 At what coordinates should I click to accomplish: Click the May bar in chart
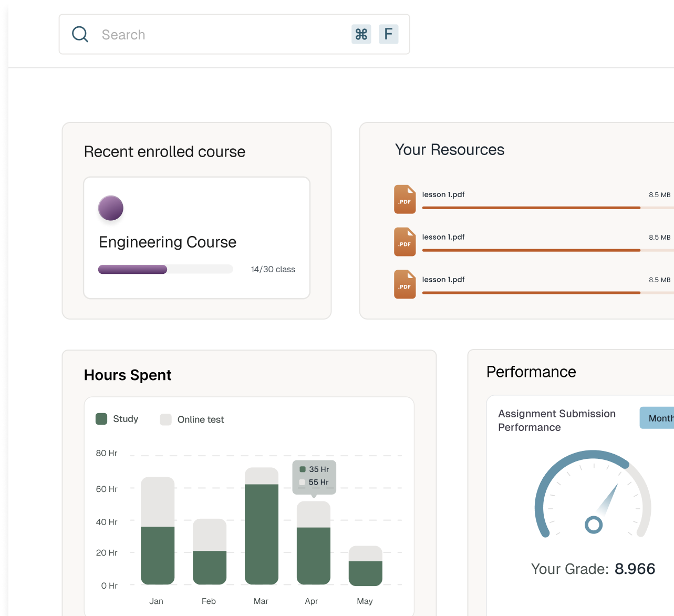pos(366,566)
